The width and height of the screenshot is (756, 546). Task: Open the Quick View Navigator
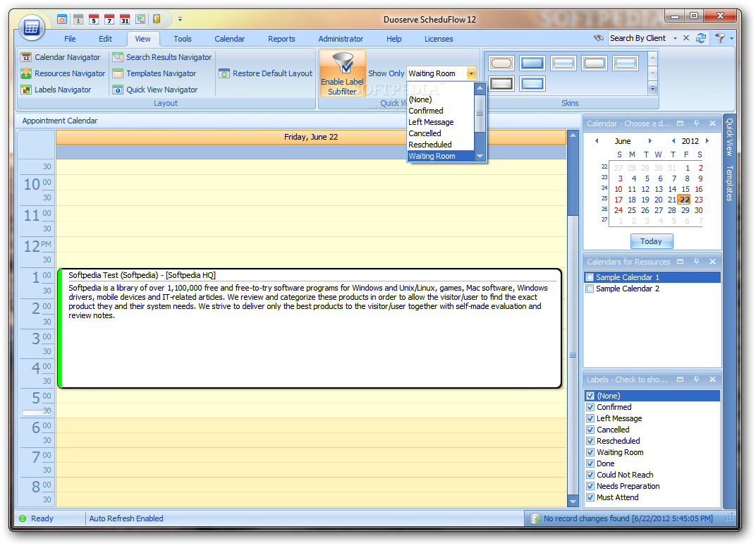(154, 90)
